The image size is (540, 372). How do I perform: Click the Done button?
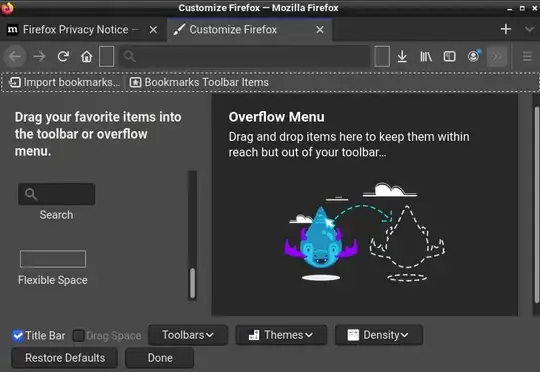[160, 358]
